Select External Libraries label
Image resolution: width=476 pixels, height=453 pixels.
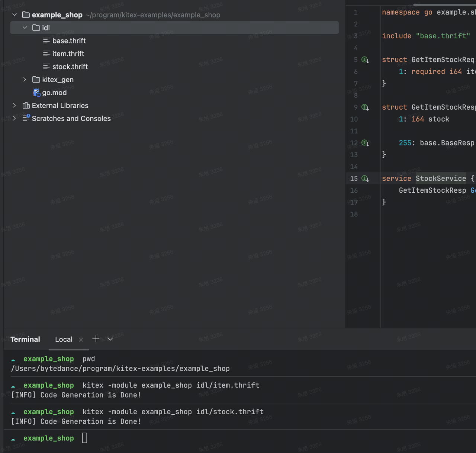(x=60, y=106)
